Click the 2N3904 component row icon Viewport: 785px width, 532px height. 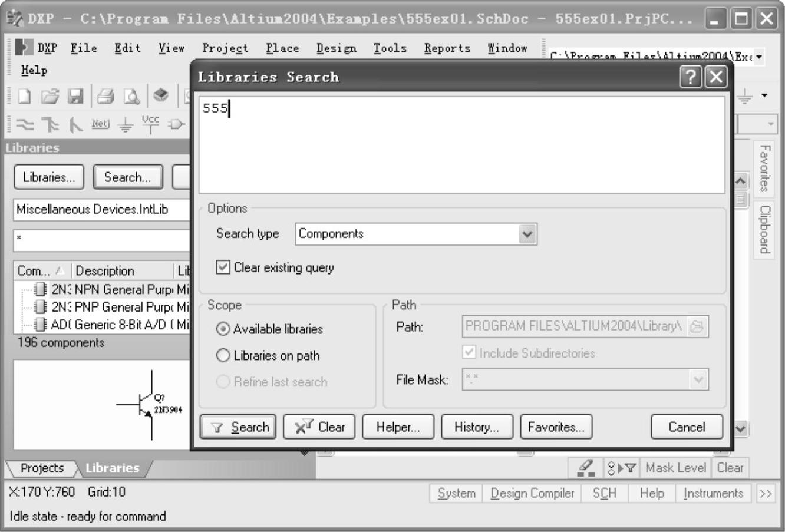[40, 289]
